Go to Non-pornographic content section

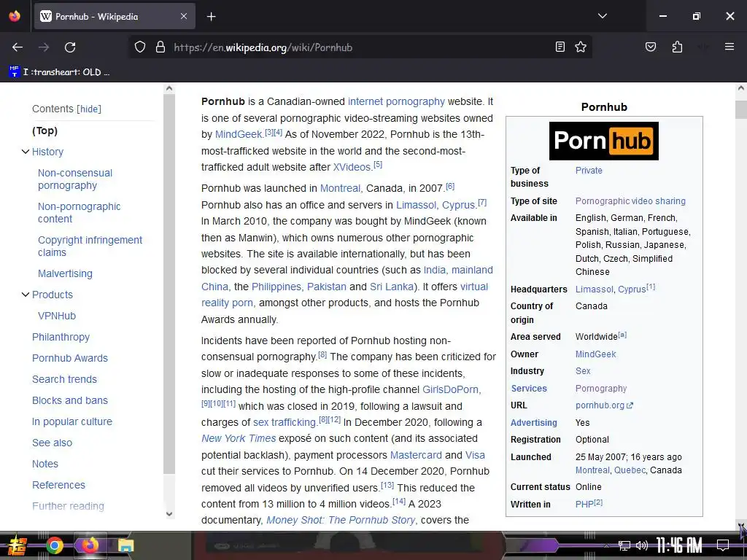click(x=79, y=212)
